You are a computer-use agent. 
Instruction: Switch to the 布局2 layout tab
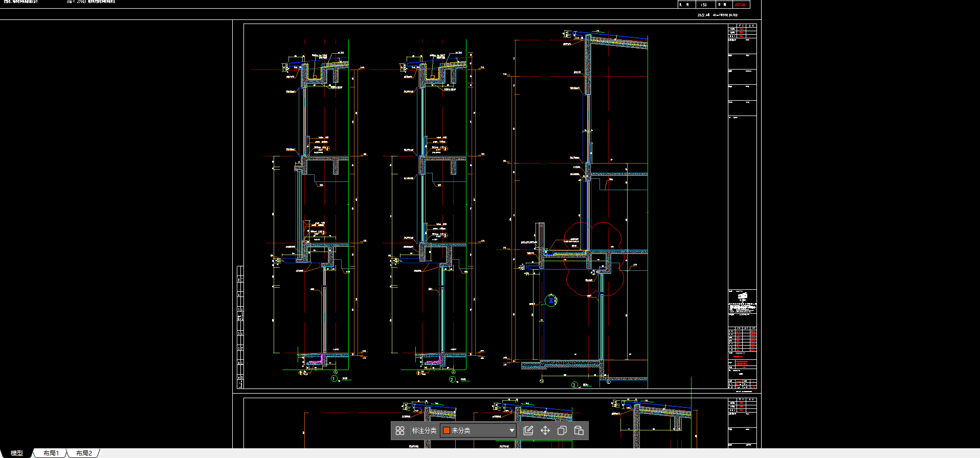84,453
